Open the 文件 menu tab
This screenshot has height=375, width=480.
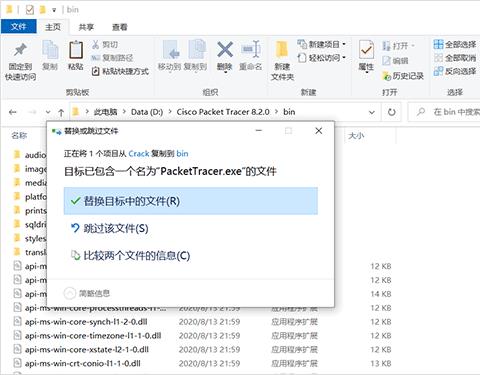point(18,27)
